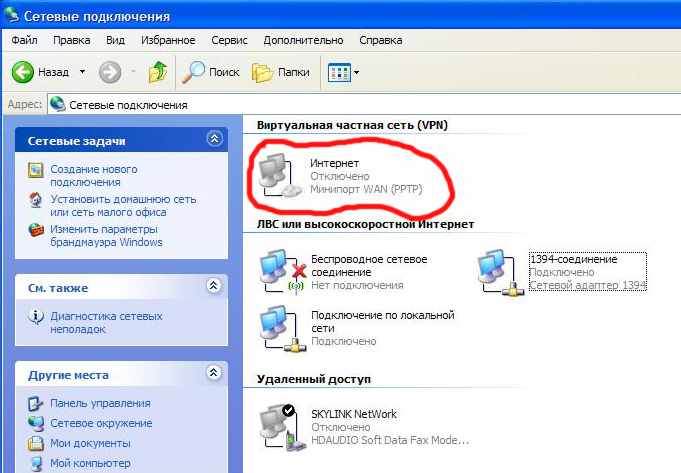This screenshot has width=681, height=473.
Task: Click the window title bar network icon
Action: (x=11, y=15)
